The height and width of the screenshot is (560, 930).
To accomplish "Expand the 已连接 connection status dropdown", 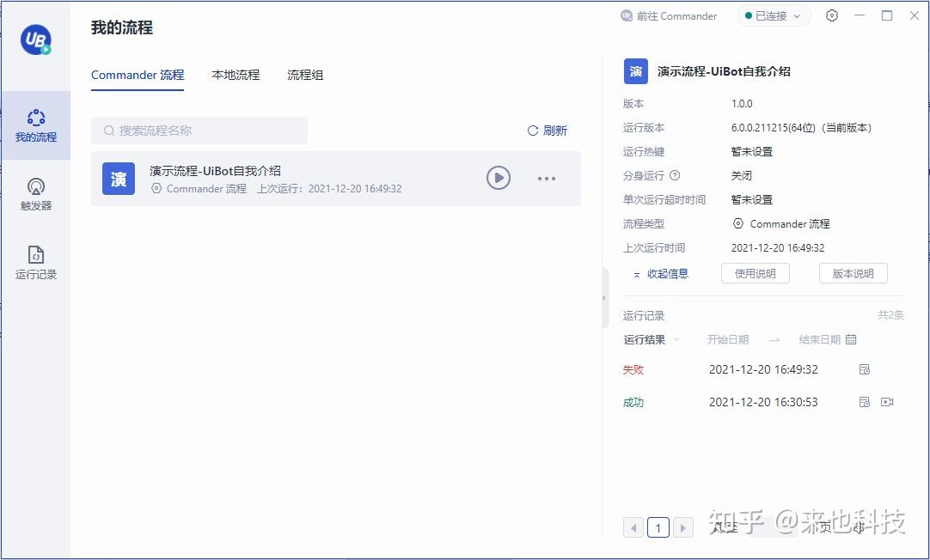I will point(796,15).
